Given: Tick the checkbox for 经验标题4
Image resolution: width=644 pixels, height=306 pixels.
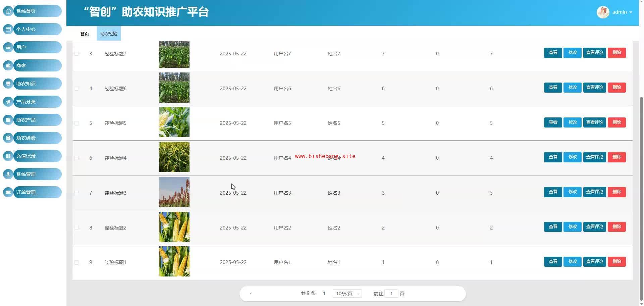Looking at the screenshot, I should coord(76,158).
